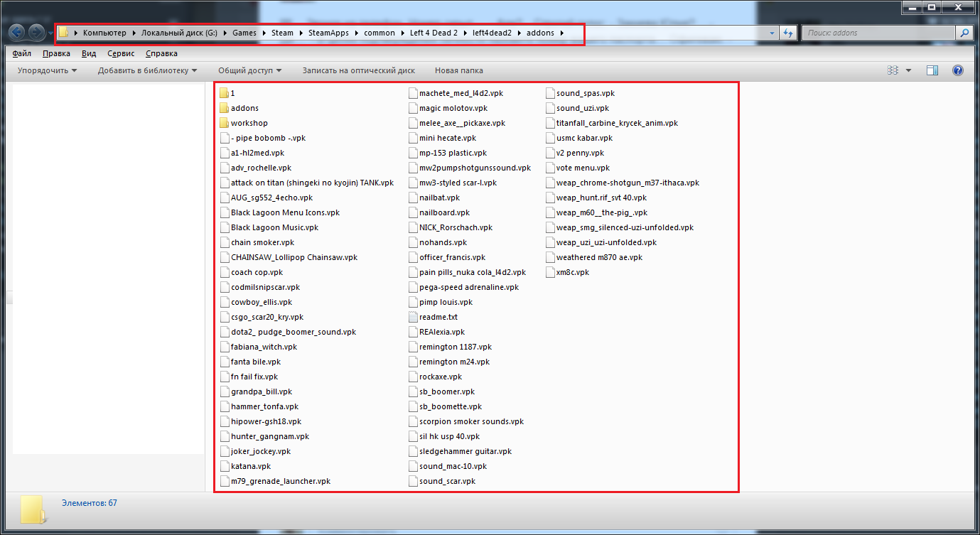The image size is (980, 535).
Task: Click the search magnifier icon
Action: coord(964,33)
